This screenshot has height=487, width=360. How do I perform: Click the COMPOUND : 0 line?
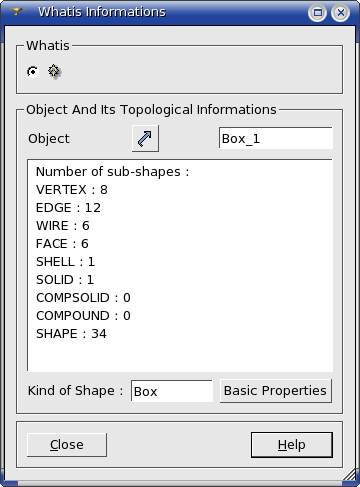click(83, 316)
